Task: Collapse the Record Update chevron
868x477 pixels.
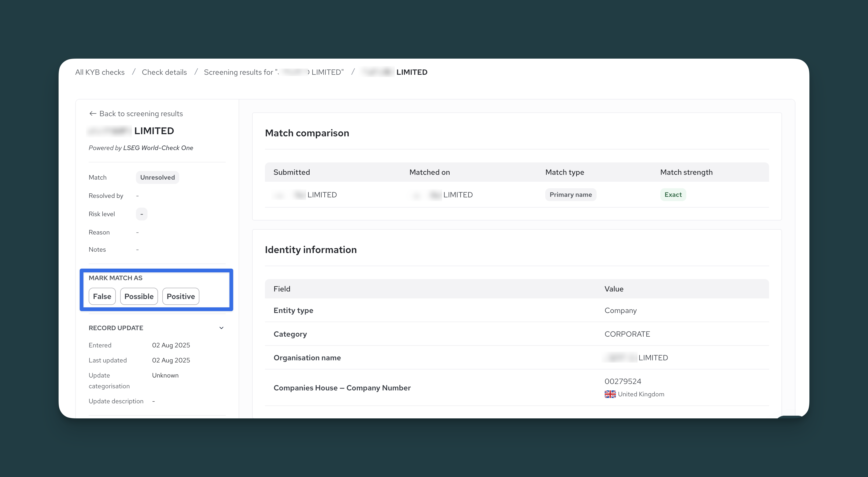Action: pyautogui.click(x=221, y=328)
